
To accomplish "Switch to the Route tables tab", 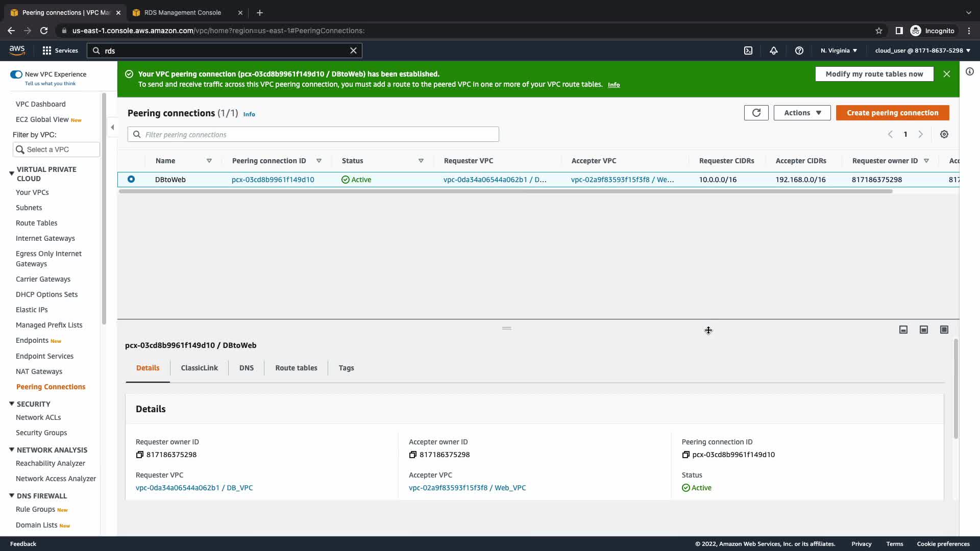I will pos(296,368).
